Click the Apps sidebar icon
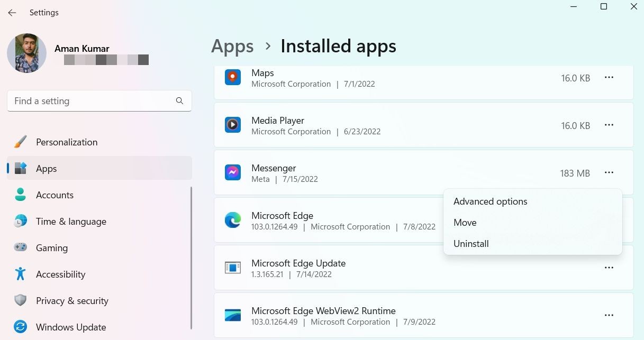The width and height of the screenshot is (644, 340). point(21,168)
